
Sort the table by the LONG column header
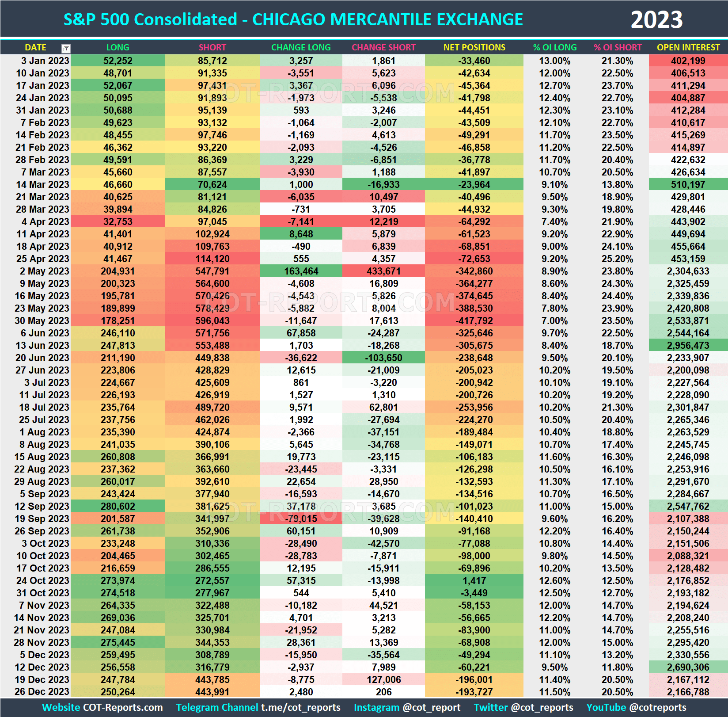(117, 47)
